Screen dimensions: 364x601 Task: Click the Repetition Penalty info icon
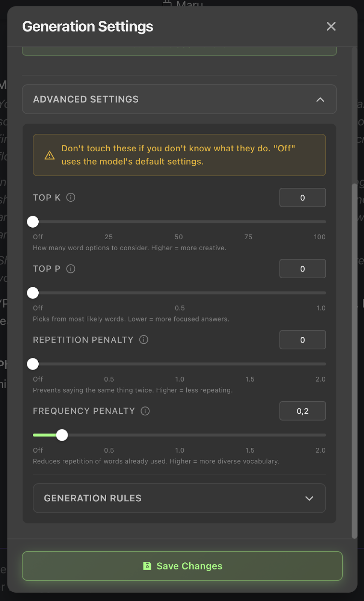[143, 340]
